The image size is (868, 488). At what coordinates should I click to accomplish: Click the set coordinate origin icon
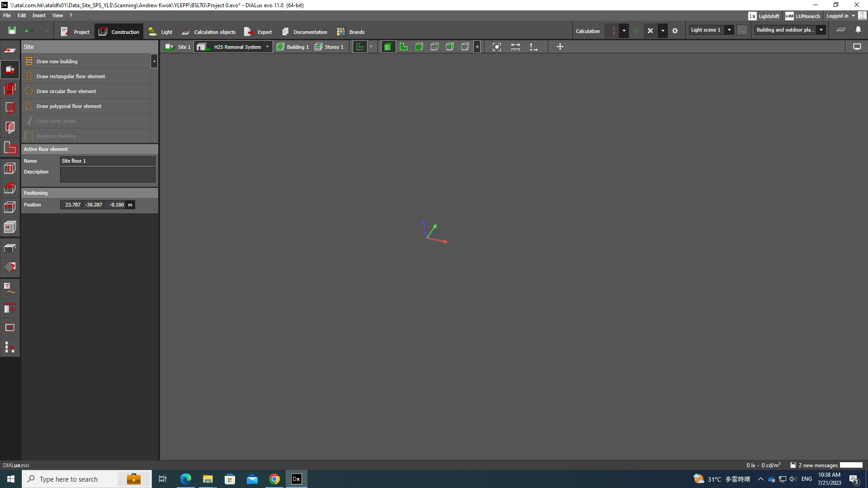coord(533,47)
